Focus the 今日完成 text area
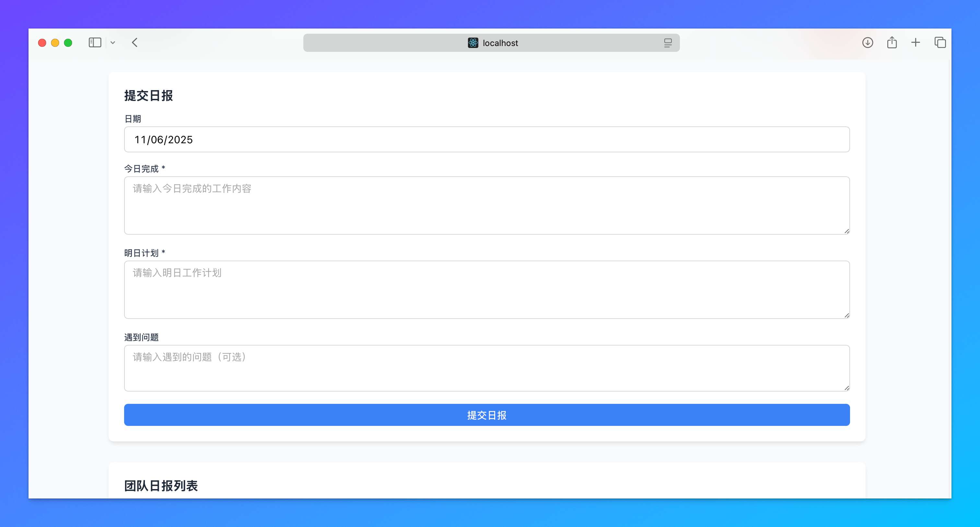 (x=486, y=205)
